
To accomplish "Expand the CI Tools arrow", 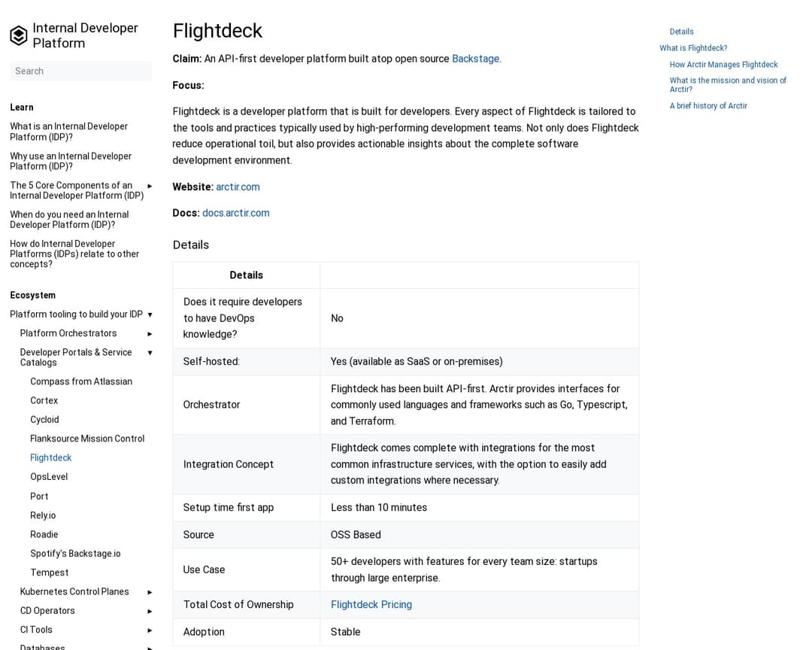I will point(150,630).
